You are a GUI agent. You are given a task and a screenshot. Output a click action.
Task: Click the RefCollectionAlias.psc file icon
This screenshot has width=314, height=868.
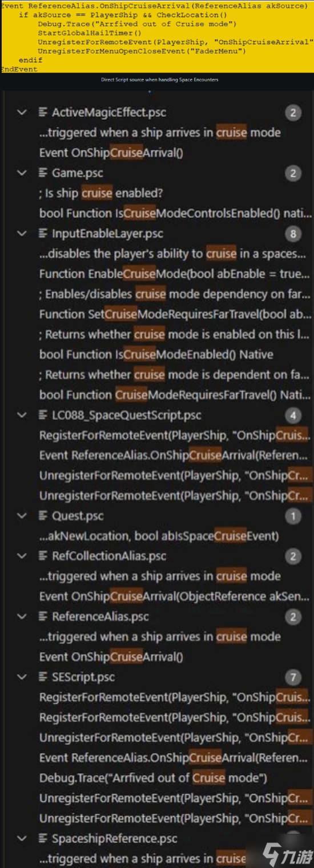click(43, 556)
